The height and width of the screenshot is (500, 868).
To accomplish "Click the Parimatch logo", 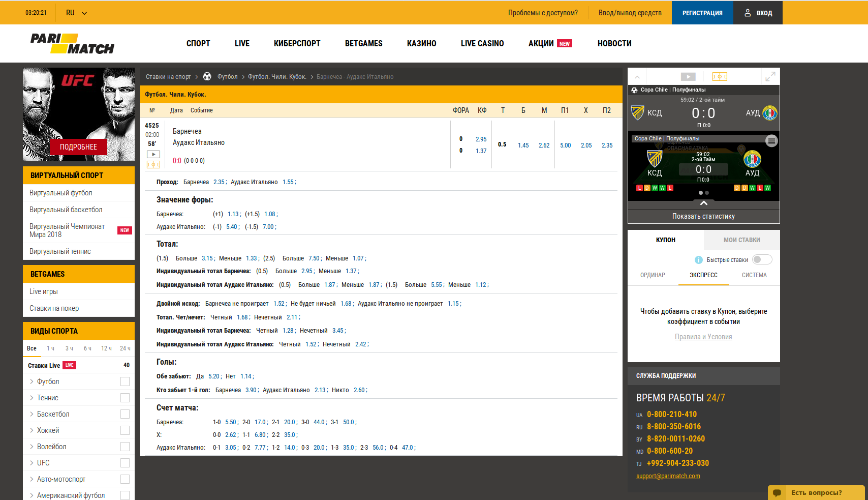I will pos(72,44).
